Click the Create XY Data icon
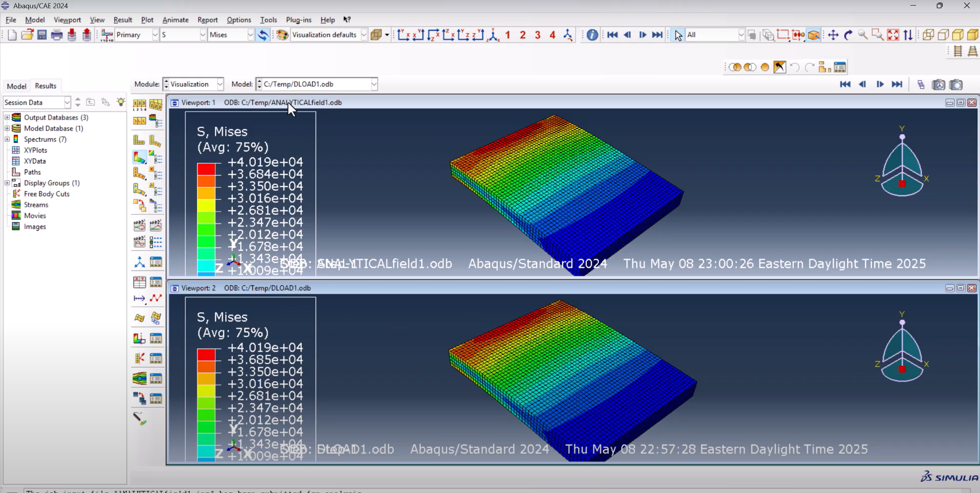The image size is (980, 493). [x=139, y=282]
